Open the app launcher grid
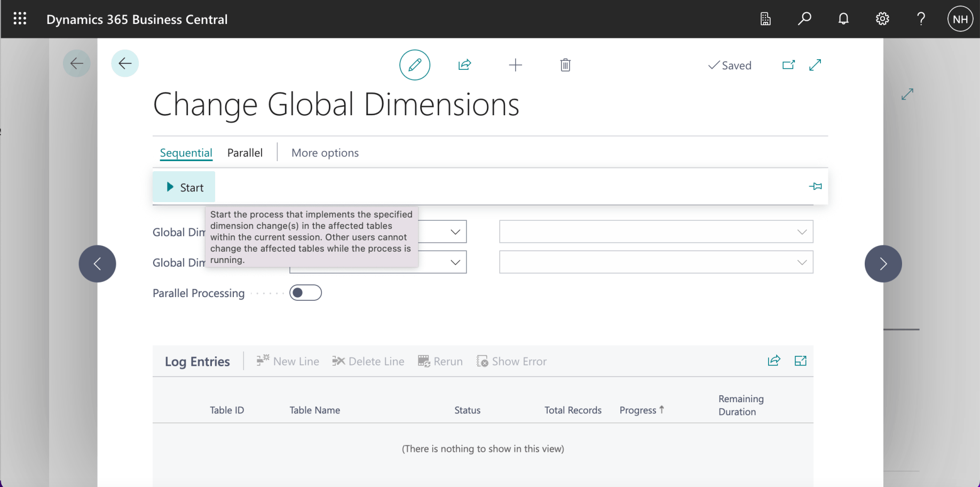This screenshot has height=487, width=980. (20, 19)
